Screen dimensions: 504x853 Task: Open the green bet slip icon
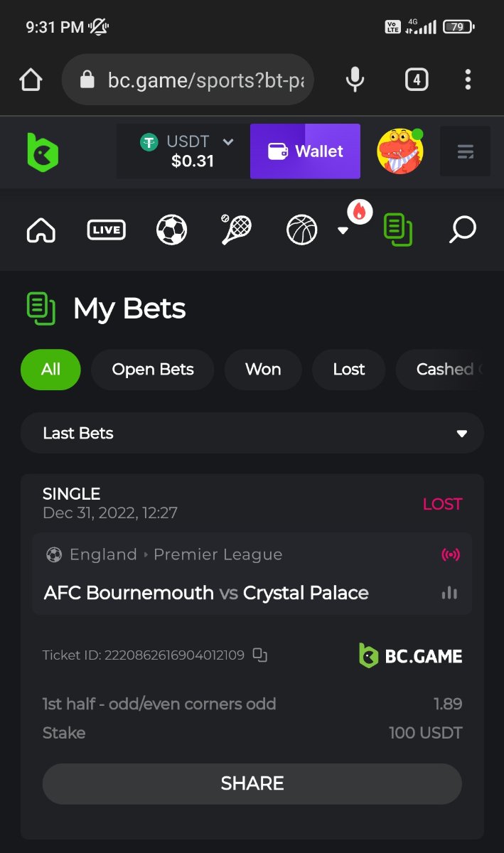[398, 230]
